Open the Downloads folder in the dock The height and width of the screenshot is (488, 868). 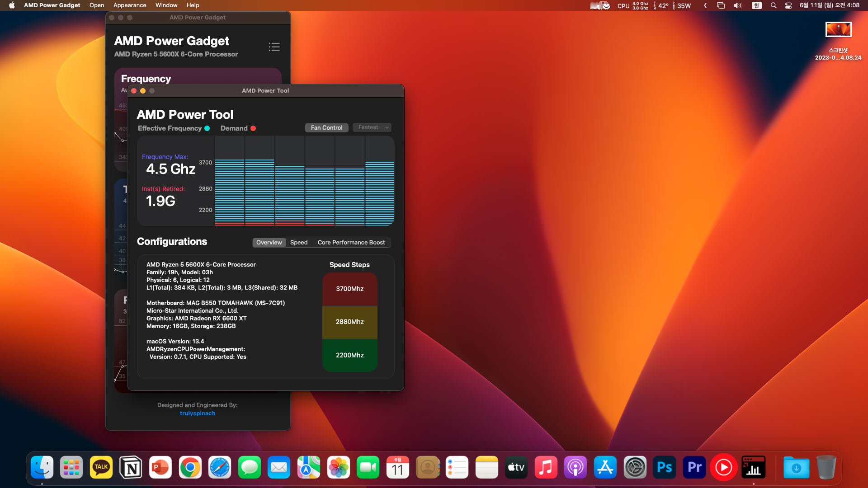point(797,467)
